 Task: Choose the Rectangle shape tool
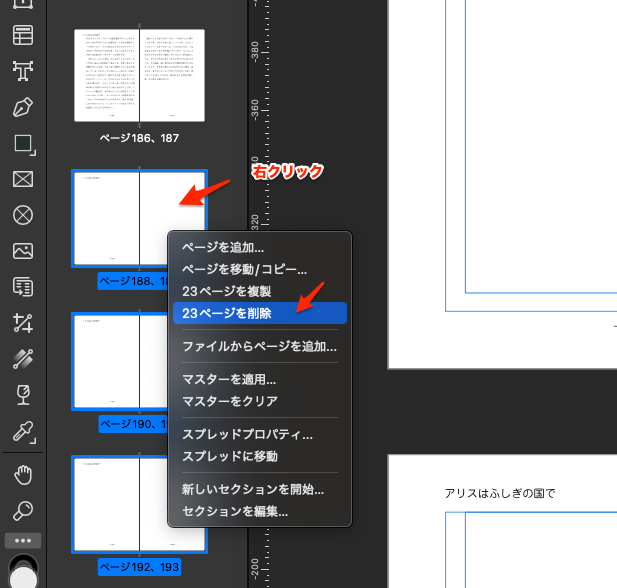point(23,143)
